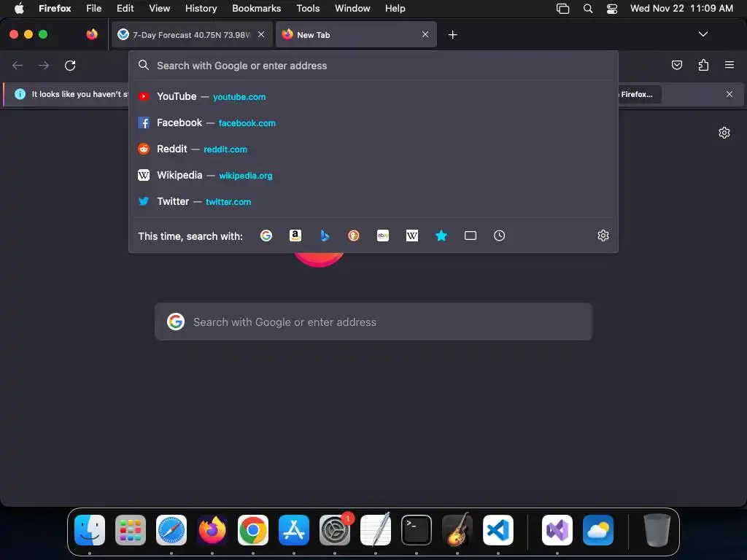Choose the Wikipedia suggestion

tap(373, 175)
